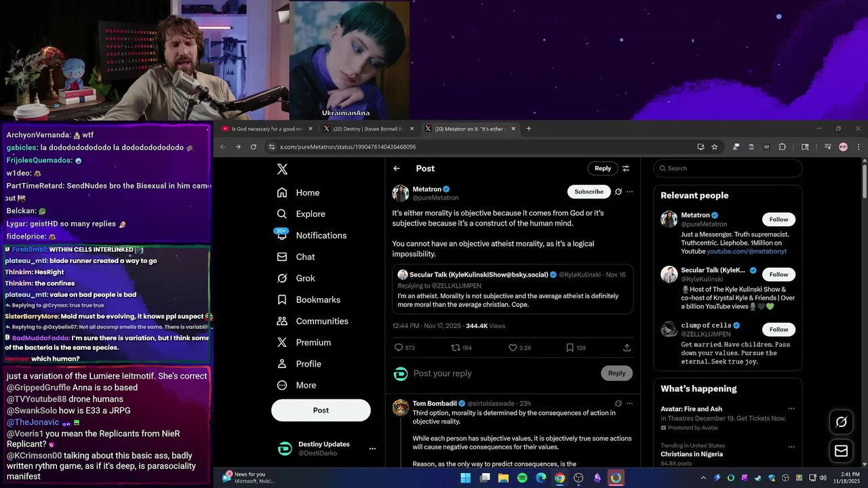Screen dimensions: 868x488
Task: Click the address bar URL
Action: [x=348, y=147]
